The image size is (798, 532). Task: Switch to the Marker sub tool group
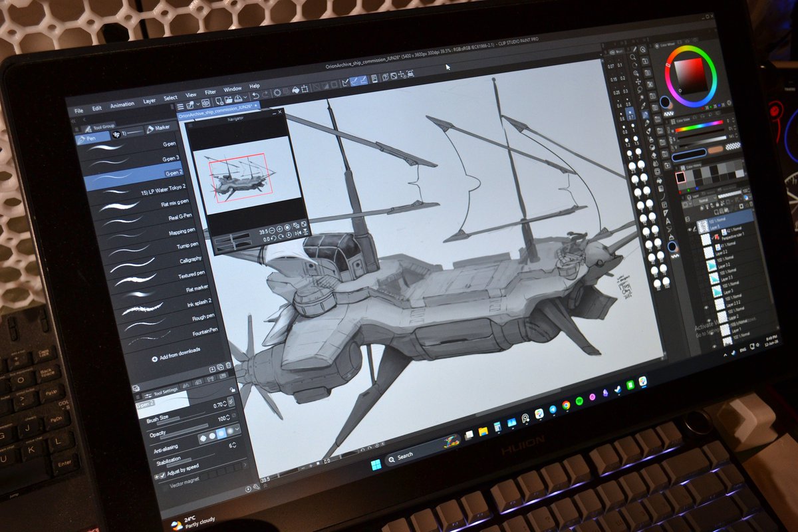[160, 128]
